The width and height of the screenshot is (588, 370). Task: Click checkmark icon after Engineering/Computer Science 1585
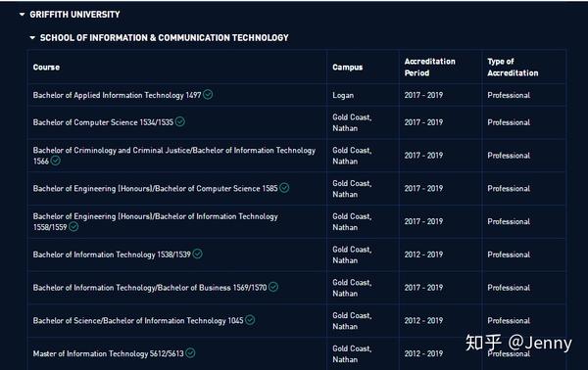[284, 188]
